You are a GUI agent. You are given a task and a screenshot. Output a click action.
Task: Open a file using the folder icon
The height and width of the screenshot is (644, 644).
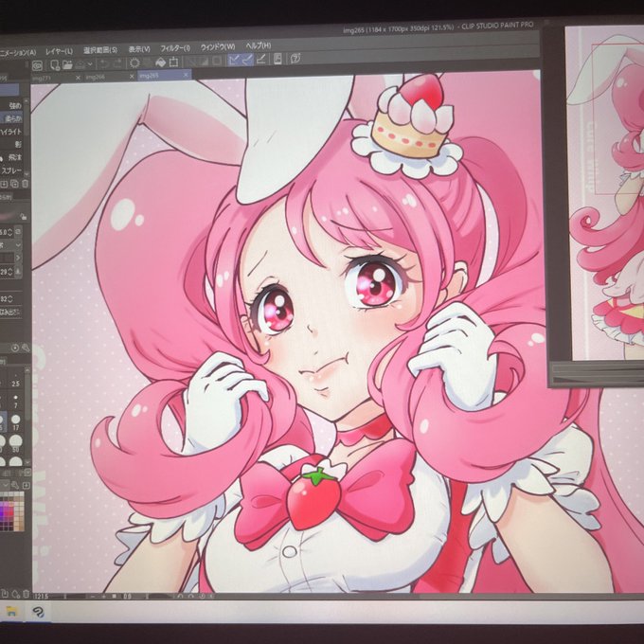(67, 64)
